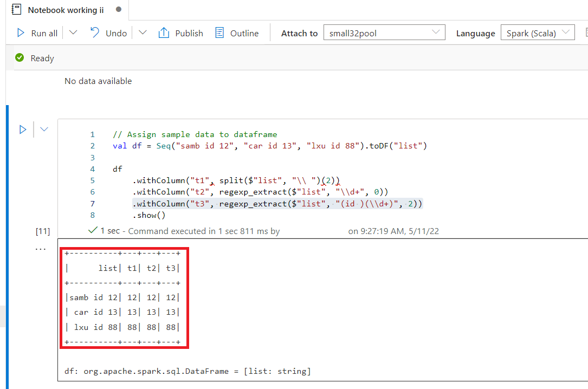Click the unsaved changes dot on the tab

[119, 9]
